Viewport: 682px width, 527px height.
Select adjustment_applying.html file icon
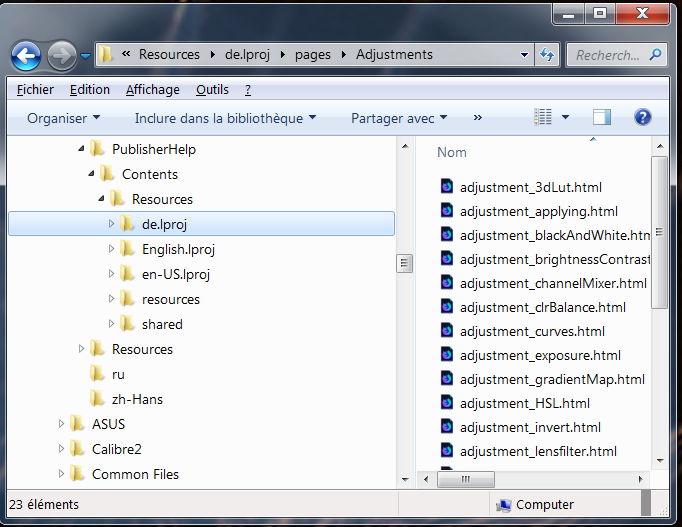447,211
